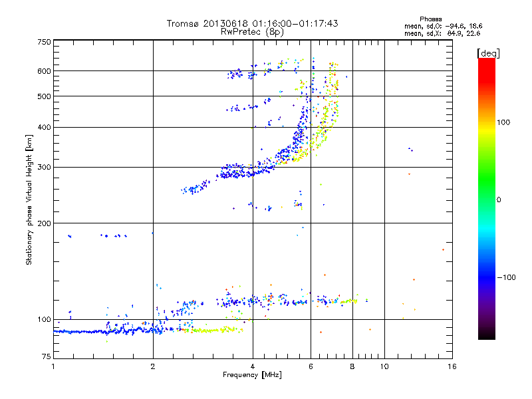Click the y-axis tick label '400'
532x399 pixels.
44,128
